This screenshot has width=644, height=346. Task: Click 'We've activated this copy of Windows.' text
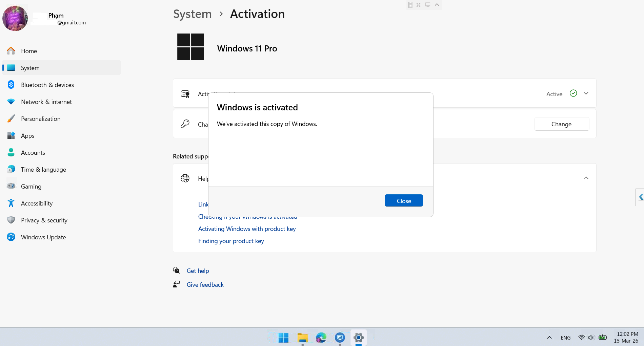pyautogui.click(x=267, y=124)
